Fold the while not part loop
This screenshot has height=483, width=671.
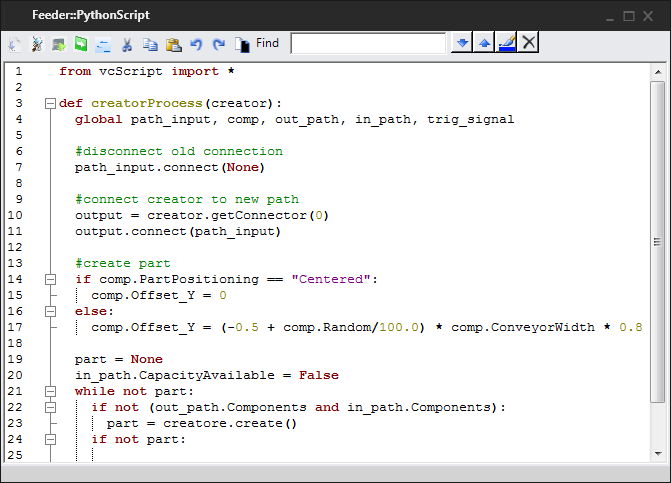coord(48,391)
